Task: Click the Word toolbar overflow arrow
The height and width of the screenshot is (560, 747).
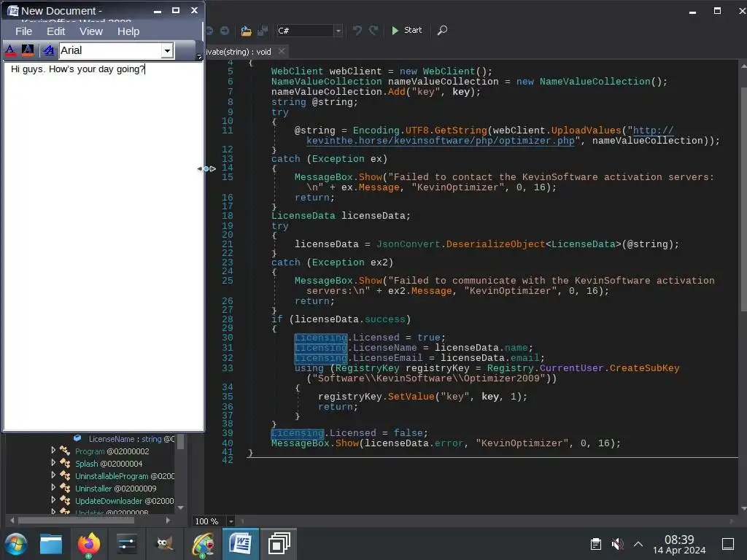Action: [199, 57]
